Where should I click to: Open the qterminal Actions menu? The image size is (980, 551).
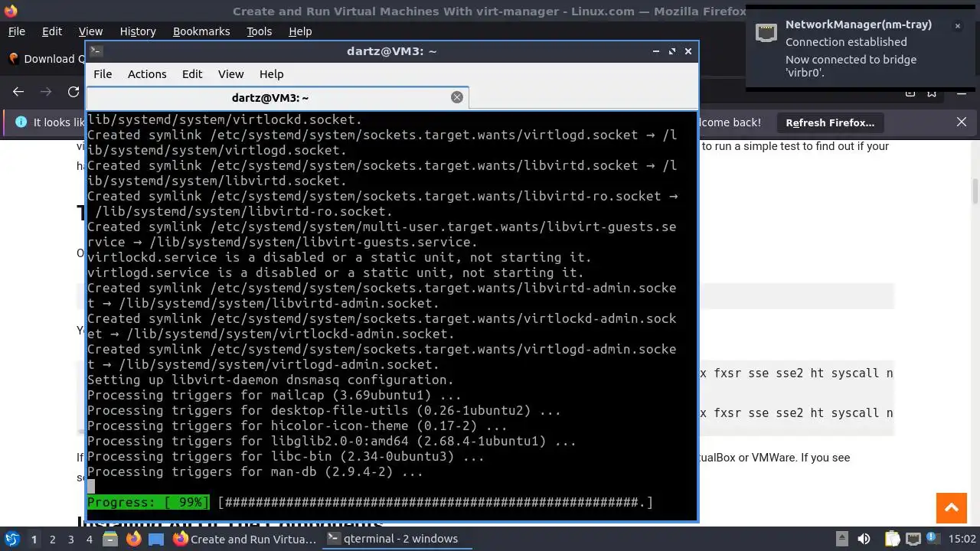point(147,74)
